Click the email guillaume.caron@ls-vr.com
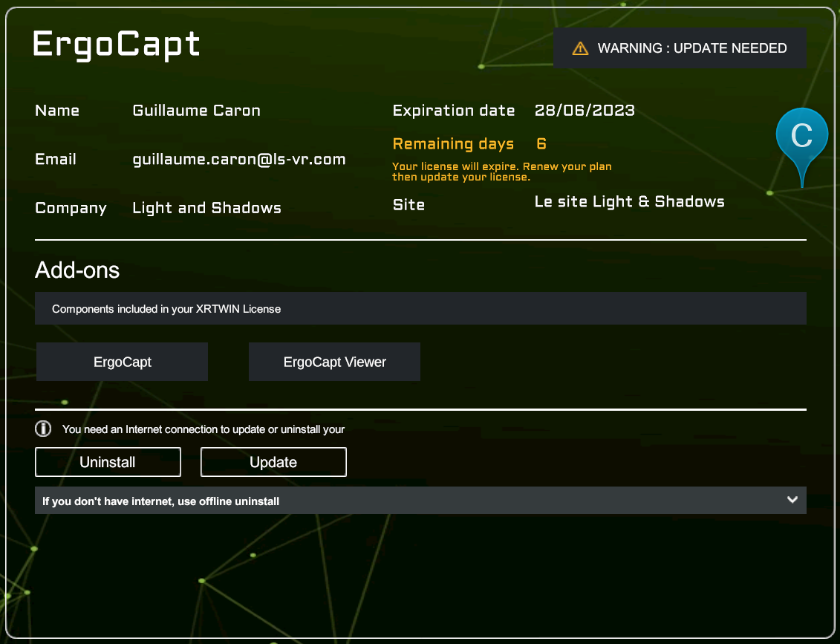Image resolution: width=840 pixels, height=644 pixels. click(239, 159)
